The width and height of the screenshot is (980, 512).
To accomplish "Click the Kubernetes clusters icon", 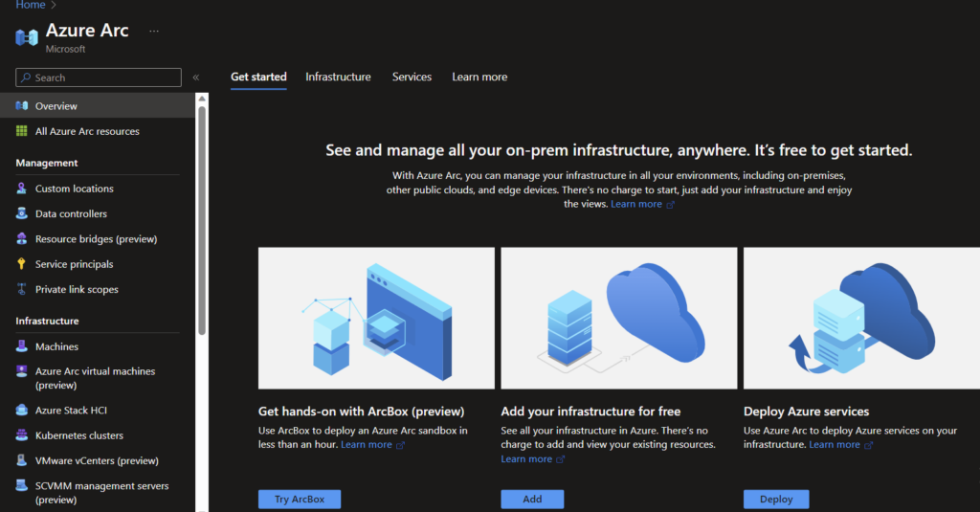I will pyautogui.click(x=21, y=435).
